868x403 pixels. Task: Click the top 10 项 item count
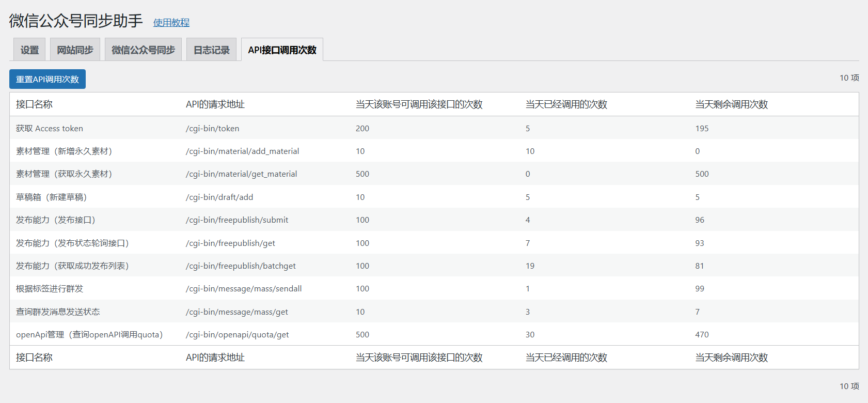pos(849,78)
